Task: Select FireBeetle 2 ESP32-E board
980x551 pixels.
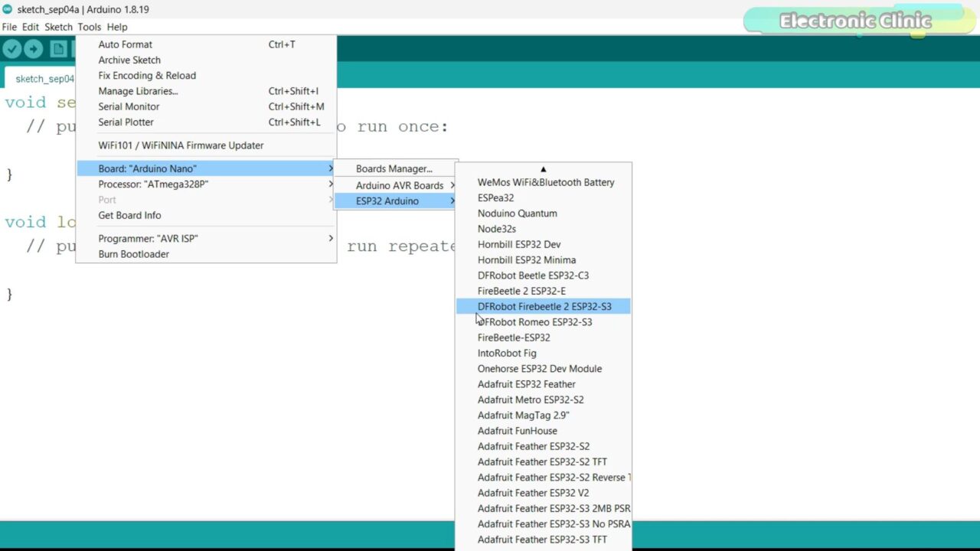Action: (x=544, y=291)
